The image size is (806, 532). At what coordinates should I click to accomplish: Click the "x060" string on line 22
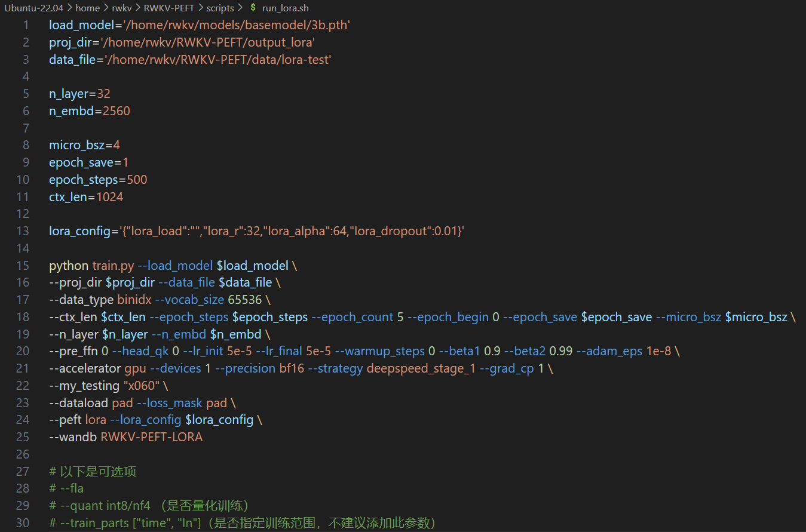(140, 386)
